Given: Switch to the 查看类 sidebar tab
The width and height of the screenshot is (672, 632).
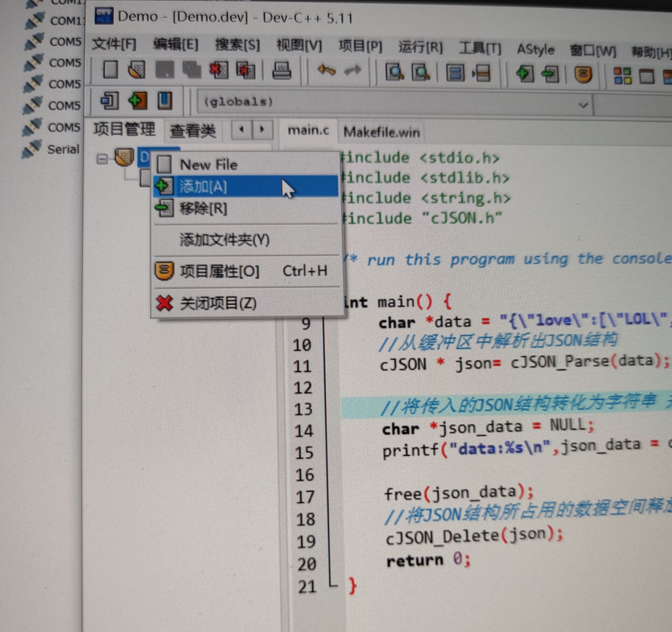Looking at the screenshot, I should (x=193, y=130).
